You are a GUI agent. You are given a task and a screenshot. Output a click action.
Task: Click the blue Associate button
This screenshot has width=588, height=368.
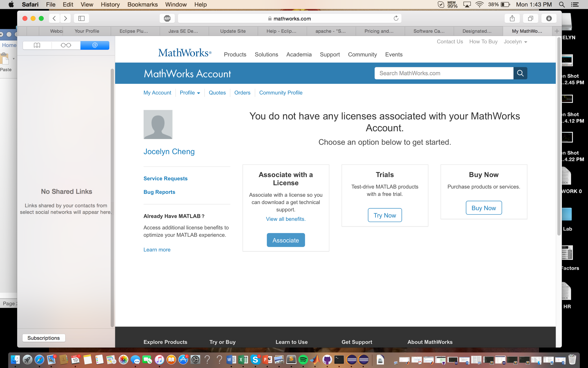[286, 240]
